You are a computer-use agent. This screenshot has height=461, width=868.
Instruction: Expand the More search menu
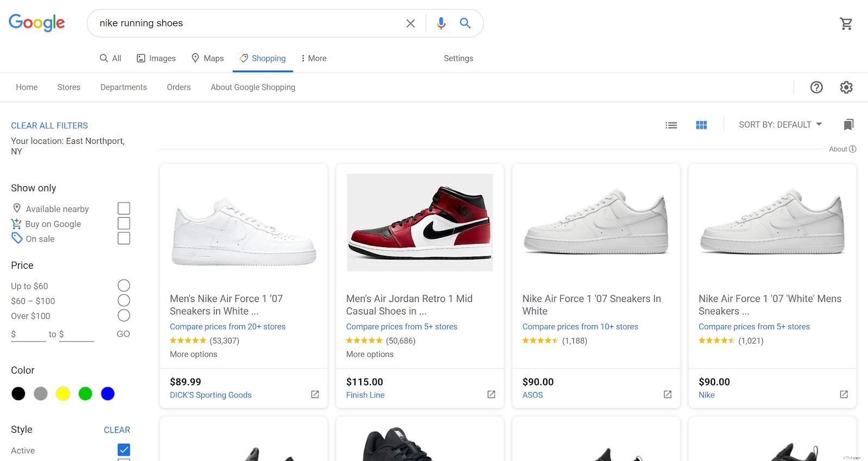(314, 58)
